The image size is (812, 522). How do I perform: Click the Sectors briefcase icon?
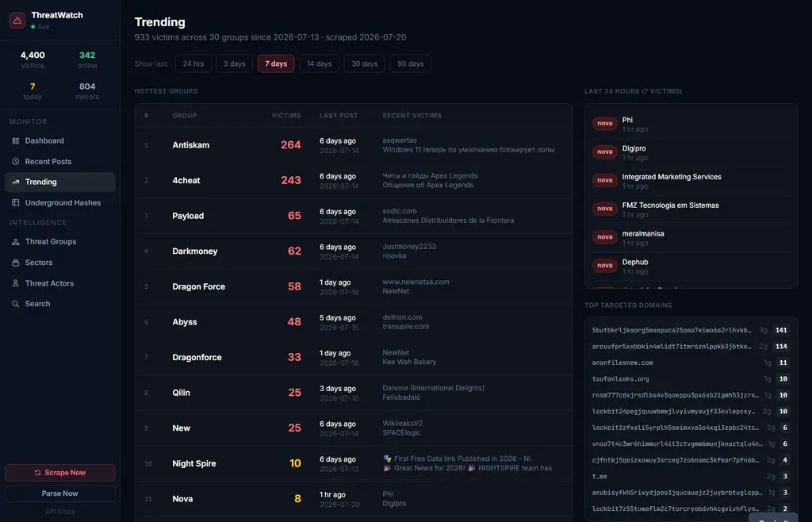[16, 263]
